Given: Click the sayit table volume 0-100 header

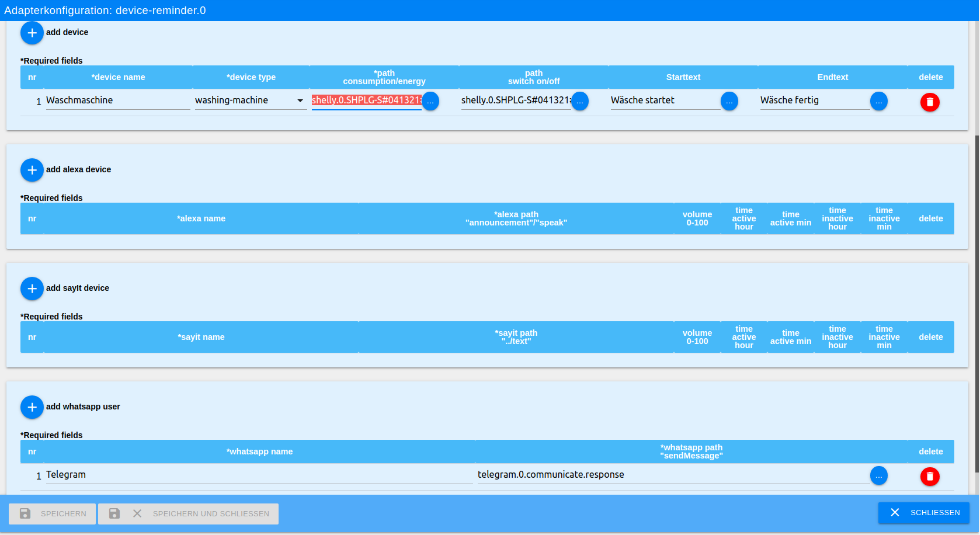Looking at the screenshot, I should (x=697, y=337).
